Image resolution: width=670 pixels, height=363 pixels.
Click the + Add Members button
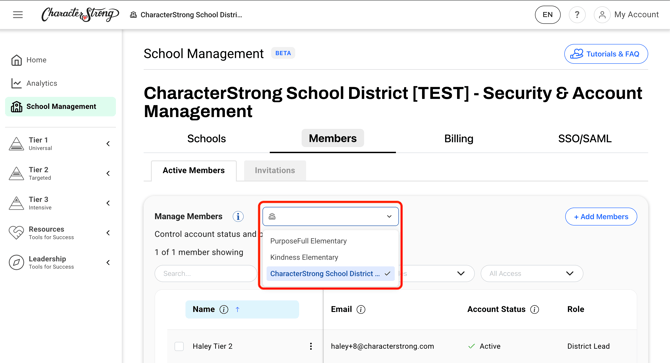[x=601, y=217]
